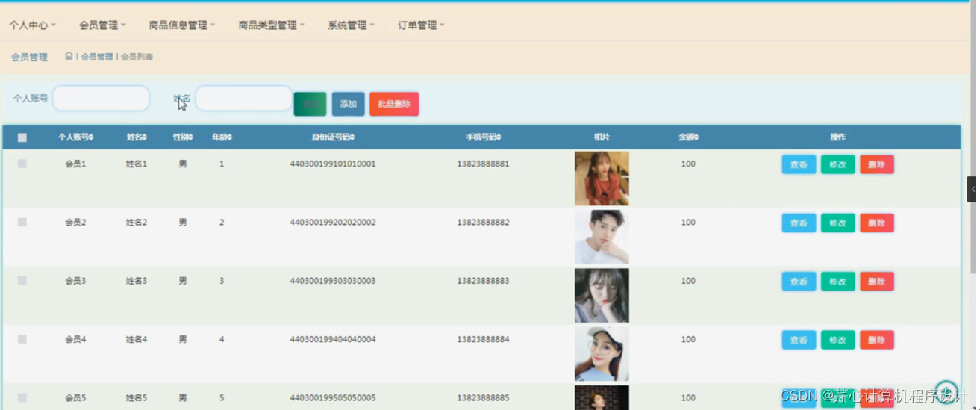This screenshot has height=410, width=980.
Task: Focus the 个人账号 search input
Action: (x=101, y=98)
